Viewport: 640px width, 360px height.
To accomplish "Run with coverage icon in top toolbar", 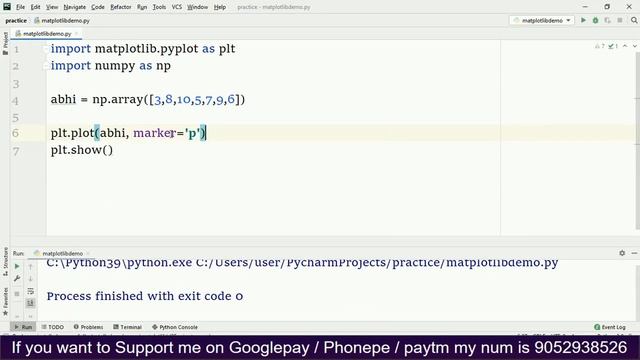I will tap(608, 20).
